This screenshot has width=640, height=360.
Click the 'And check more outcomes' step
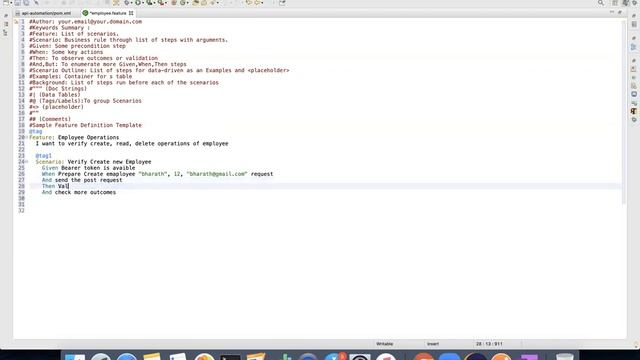(79, 192)
